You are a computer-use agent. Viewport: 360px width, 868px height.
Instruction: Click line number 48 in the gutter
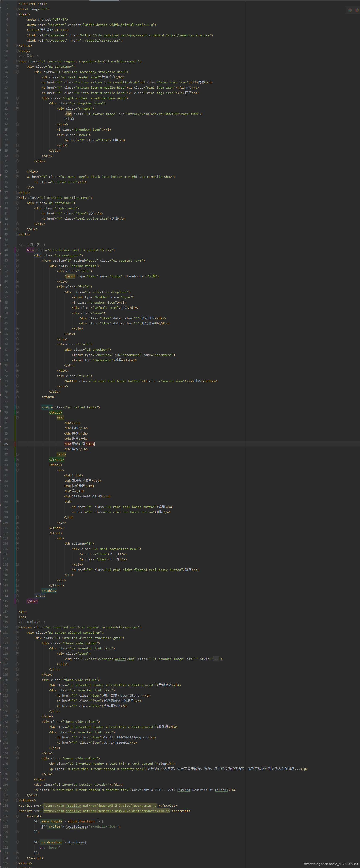pyautogui.click(x=6, y=250)
